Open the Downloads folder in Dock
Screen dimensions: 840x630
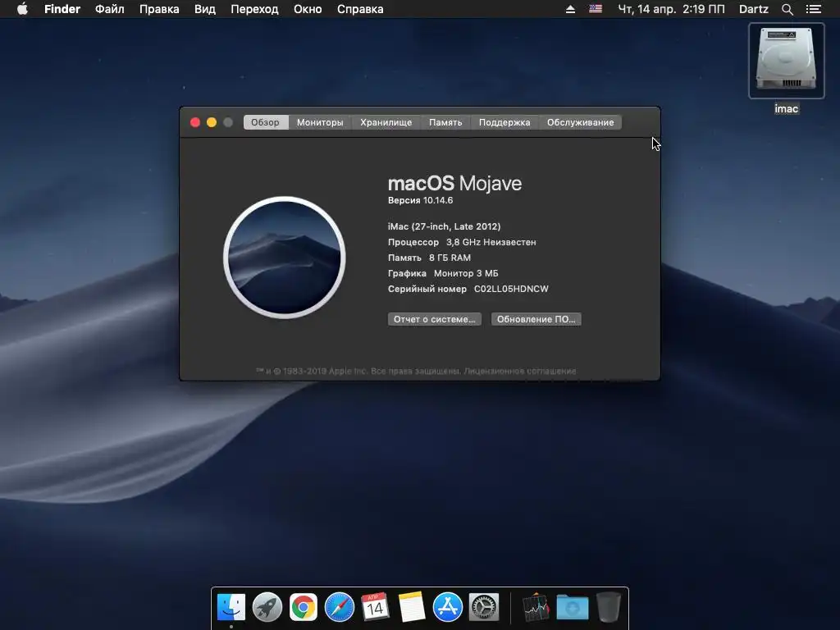[x=572, y=608]
